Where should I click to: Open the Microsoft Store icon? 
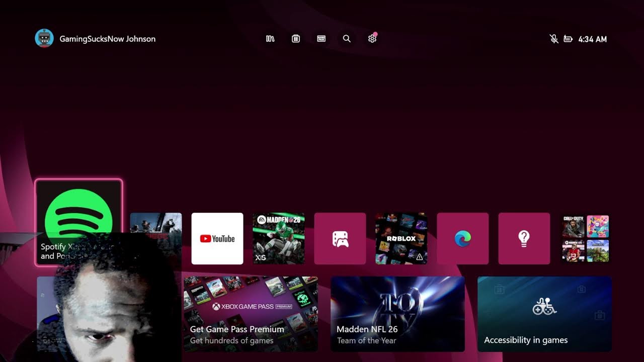[x=296, y=39]
